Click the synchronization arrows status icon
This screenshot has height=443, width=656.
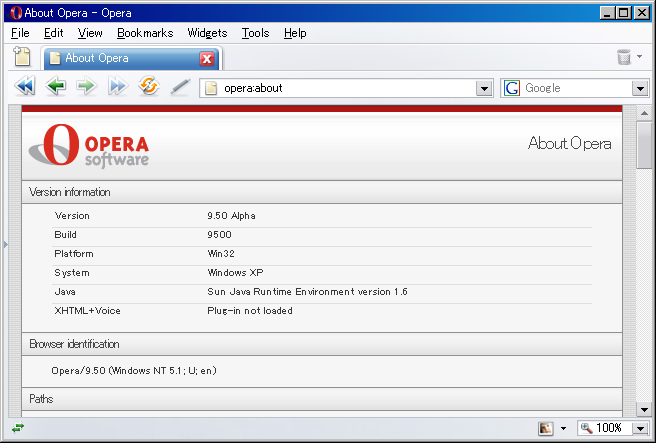18,428
